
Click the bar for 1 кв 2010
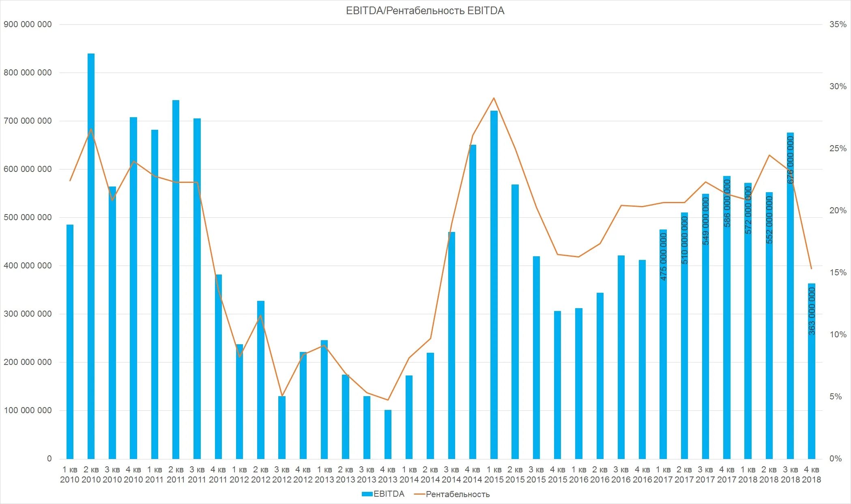coord(70,341)
